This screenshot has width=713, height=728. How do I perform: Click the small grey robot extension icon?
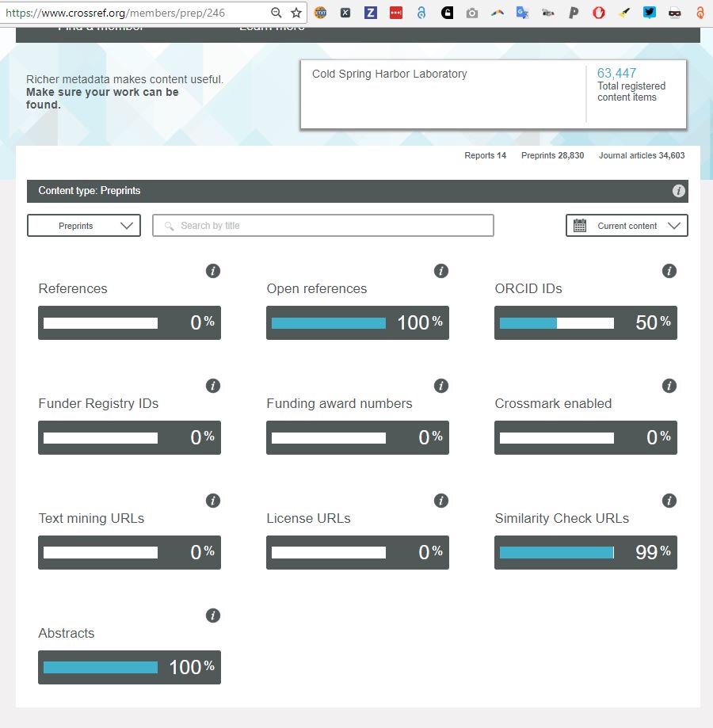[x=548, y=13]
